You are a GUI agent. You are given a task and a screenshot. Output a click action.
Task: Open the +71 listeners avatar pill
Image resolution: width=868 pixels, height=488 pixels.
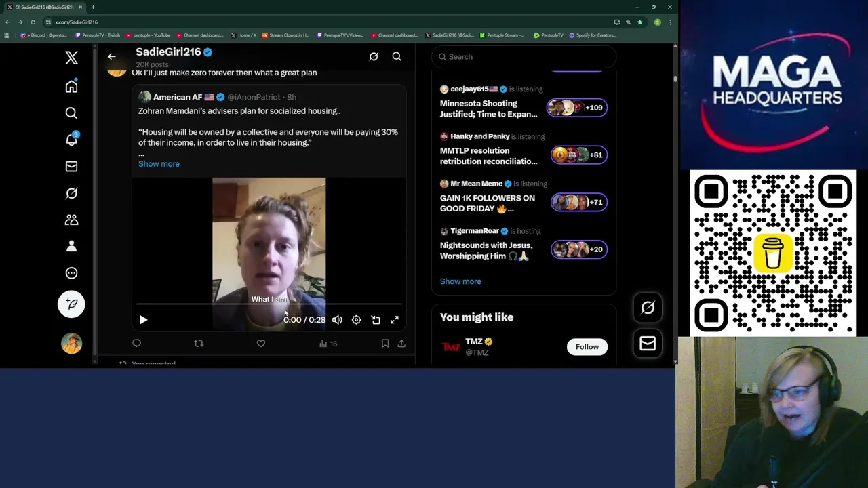(578, 202)
